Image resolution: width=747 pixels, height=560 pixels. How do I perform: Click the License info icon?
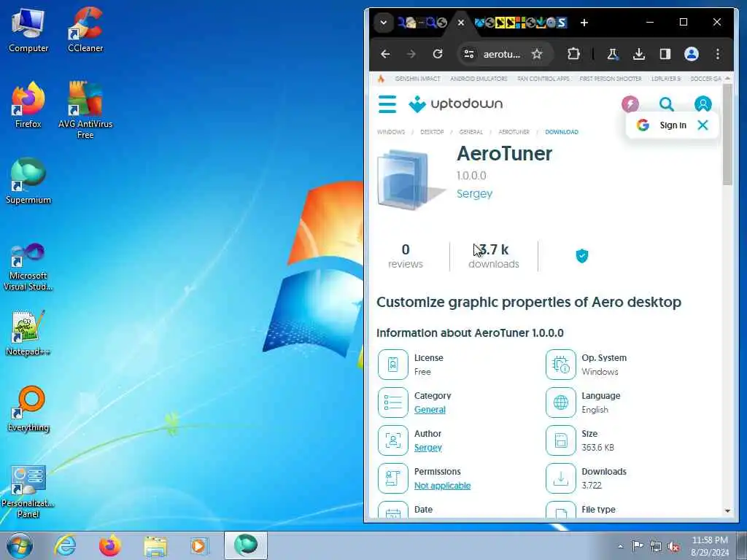393,365
